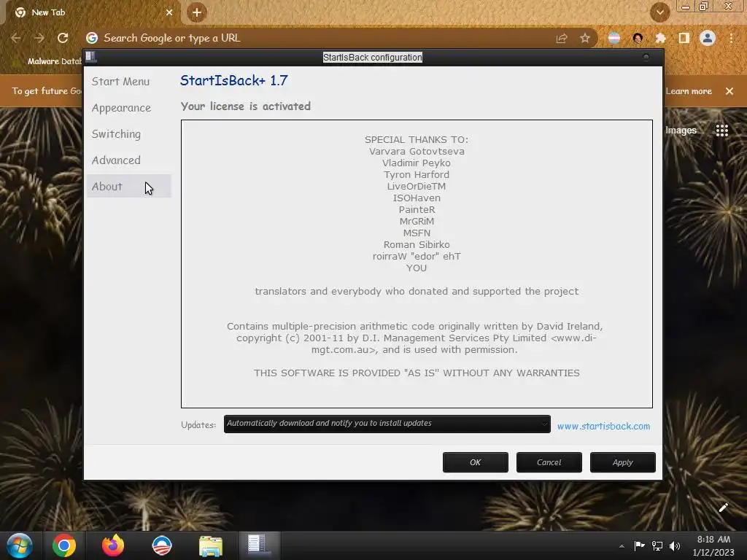Screen dimensions: 747x560
Task: Go back in Chrome navigation
Action: (16, 38)
